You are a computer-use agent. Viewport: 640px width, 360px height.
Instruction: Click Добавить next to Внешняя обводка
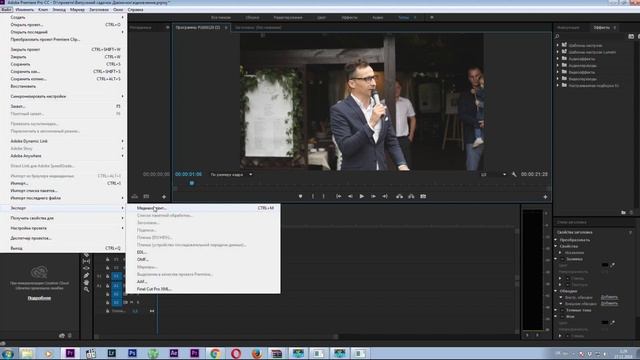pyautogui.click(x=609, y=303)
